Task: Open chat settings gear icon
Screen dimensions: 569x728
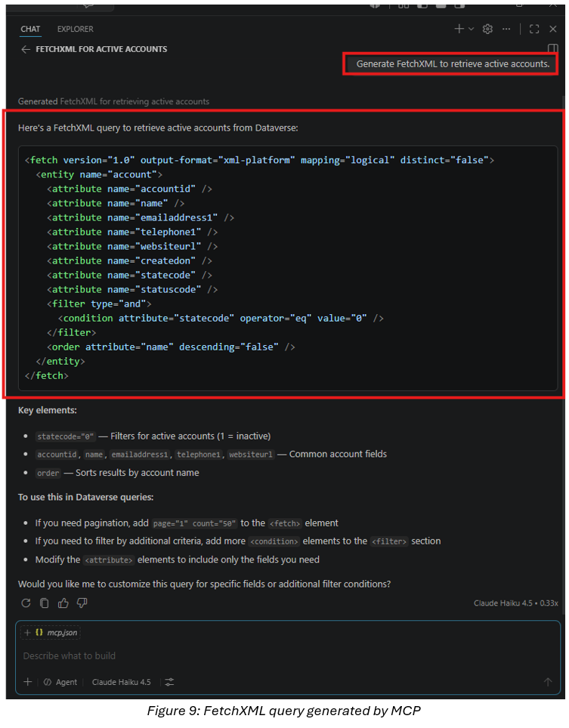Action: coord(487,29)
